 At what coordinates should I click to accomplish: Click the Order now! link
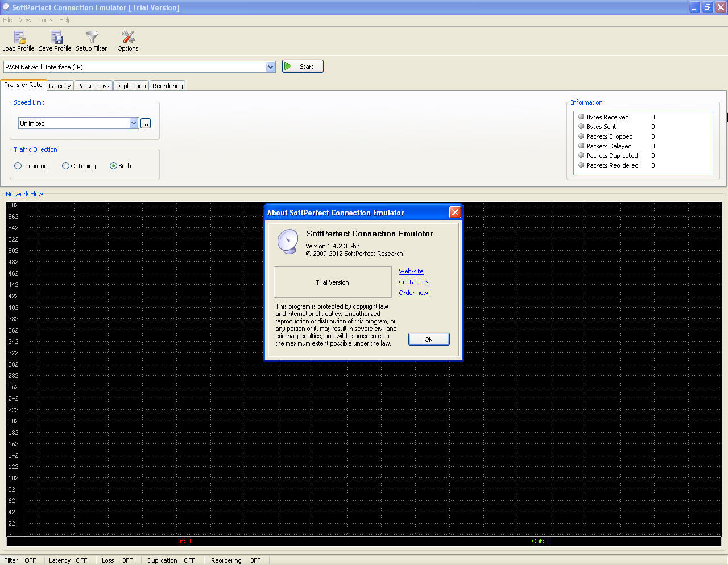click(415, 293)
